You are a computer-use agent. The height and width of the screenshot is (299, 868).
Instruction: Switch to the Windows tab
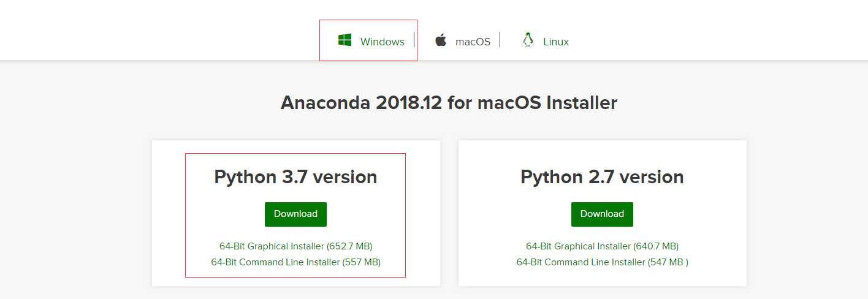(x=383, y=42)
